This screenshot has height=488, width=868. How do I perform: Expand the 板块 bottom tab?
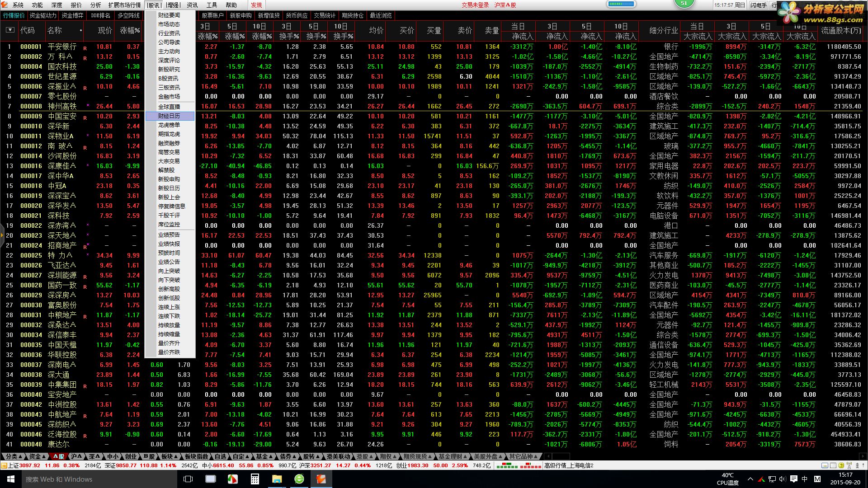169,456
